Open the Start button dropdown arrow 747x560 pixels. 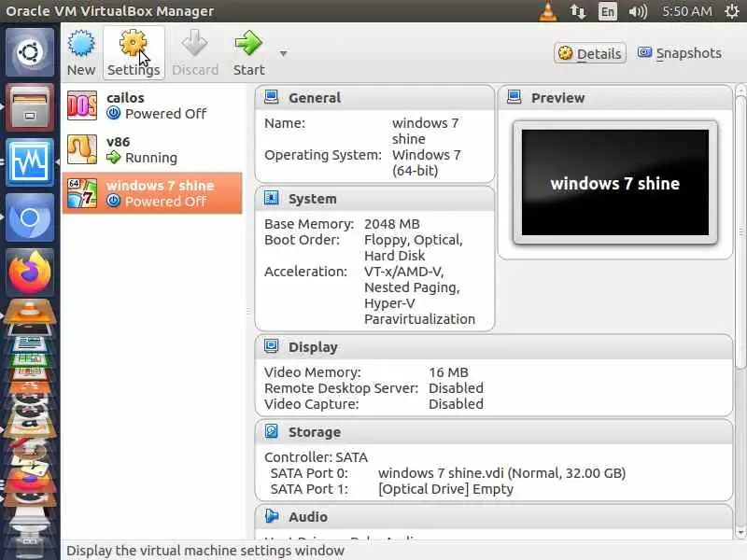point(283,53)
